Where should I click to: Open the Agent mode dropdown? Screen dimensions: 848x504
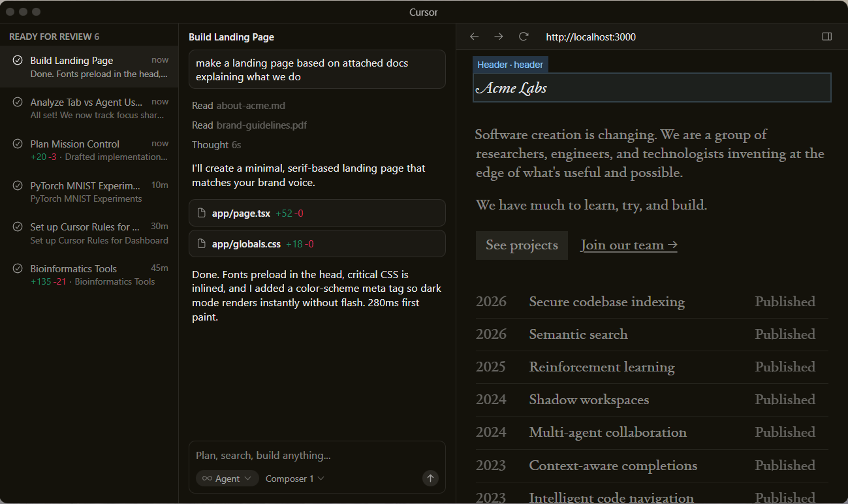click(x=227, y=479)
